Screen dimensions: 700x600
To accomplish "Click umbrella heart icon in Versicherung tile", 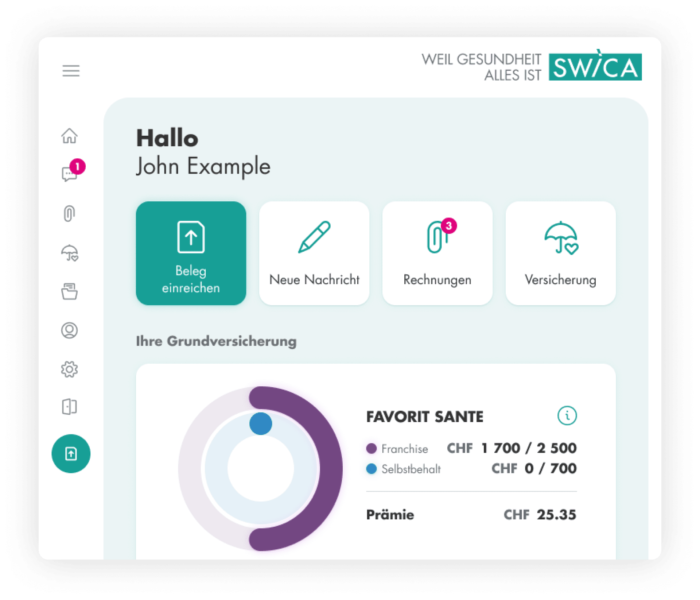I will click(561, 238).
